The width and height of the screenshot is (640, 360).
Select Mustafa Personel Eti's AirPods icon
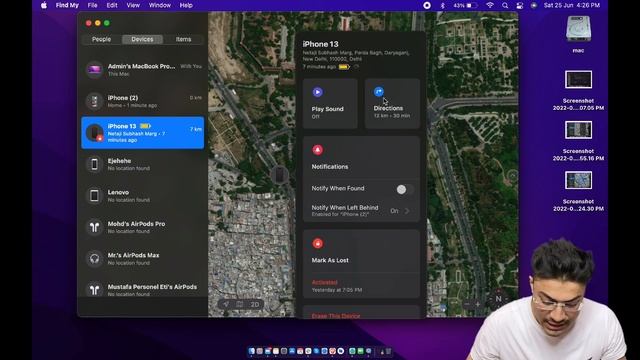94,290
